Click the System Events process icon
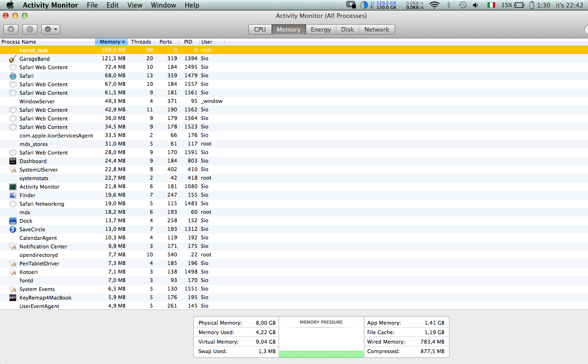Screen dimensions: 588x364 click(13, 289)
